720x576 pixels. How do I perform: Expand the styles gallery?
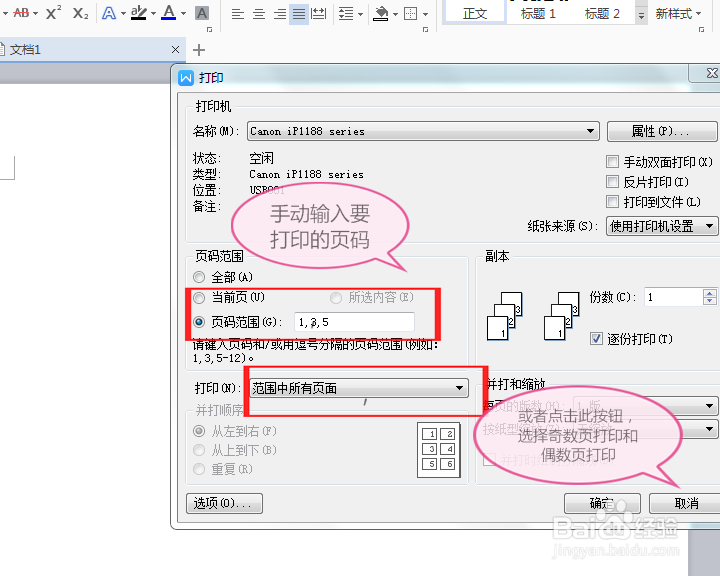641,14
